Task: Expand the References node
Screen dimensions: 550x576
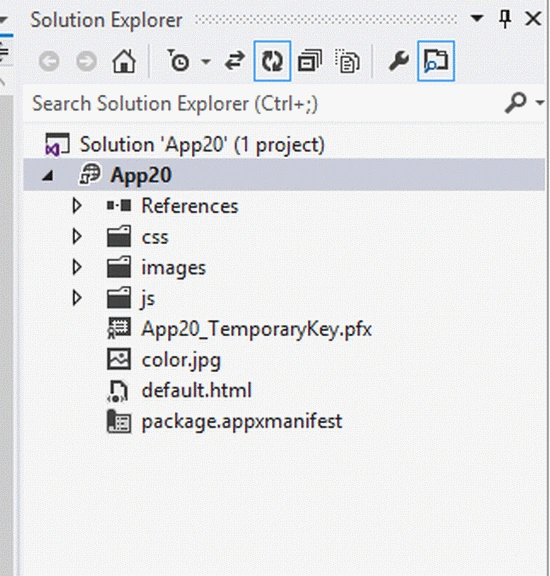Action: 77,206
